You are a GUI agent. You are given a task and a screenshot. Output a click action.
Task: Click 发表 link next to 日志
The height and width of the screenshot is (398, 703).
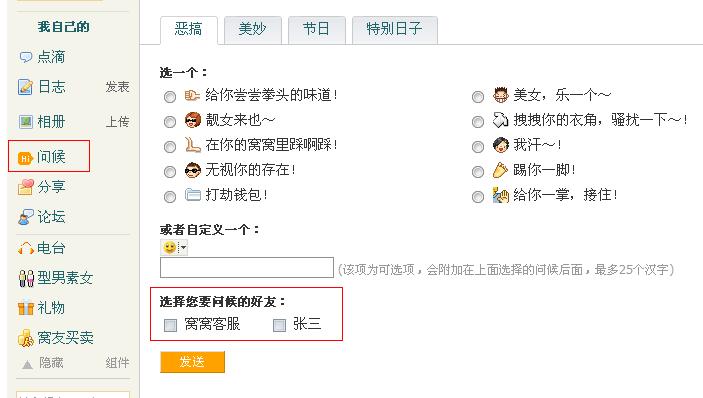click(x=117, y=87)
